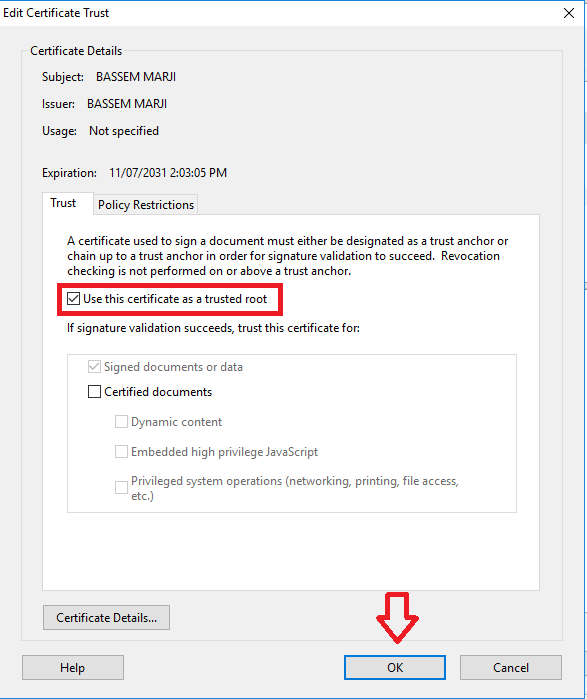
Task: Click the Edit Certificate Trust title text
Action: pyautogui.click(x=56, y=13)
